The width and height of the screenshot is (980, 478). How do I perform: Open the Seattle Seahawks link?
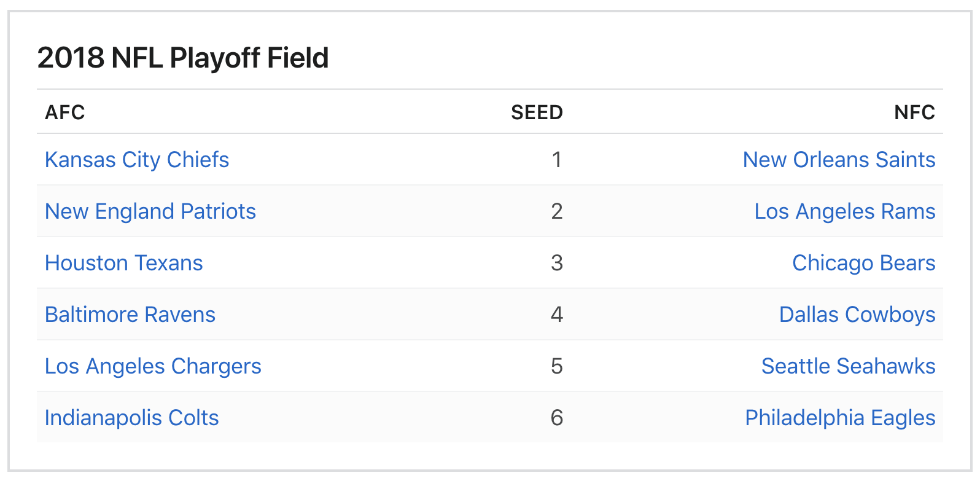point(848,366)
